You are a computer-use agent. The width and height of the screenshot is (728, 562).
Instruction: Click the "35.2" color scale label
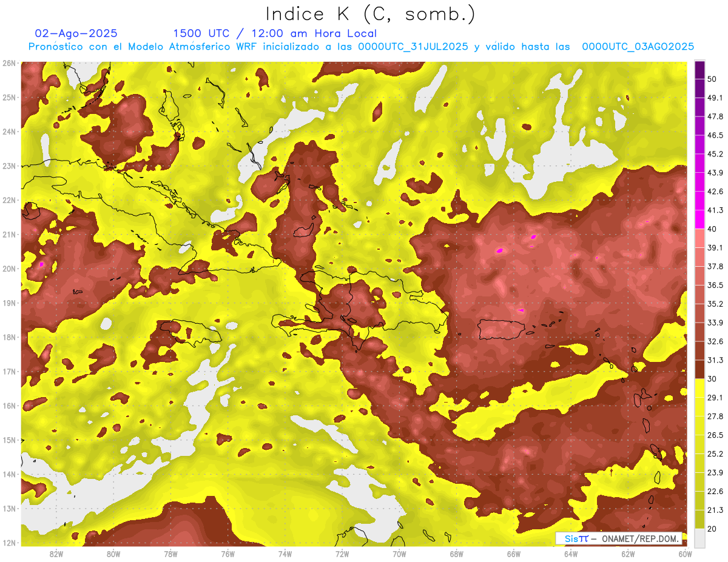click(x=715, y=304)
